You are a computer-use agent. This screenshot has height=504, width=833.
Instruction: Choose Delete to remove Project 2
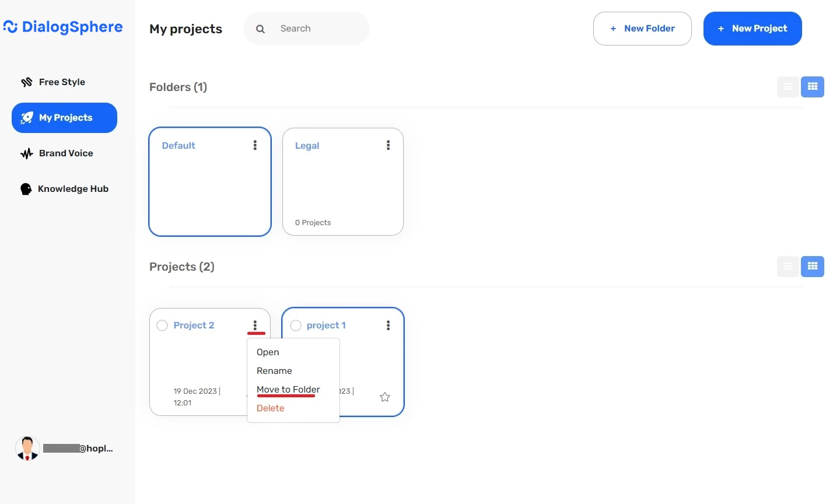point(270,408)
